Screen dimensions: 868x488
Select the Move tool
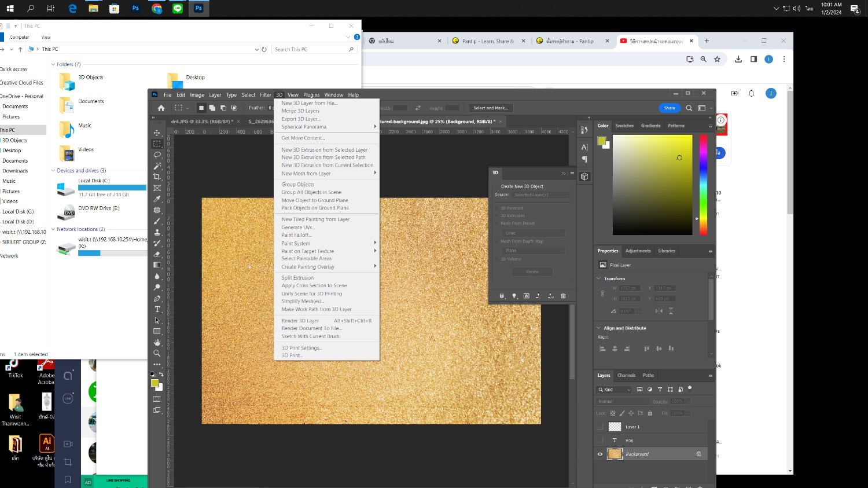157,133
